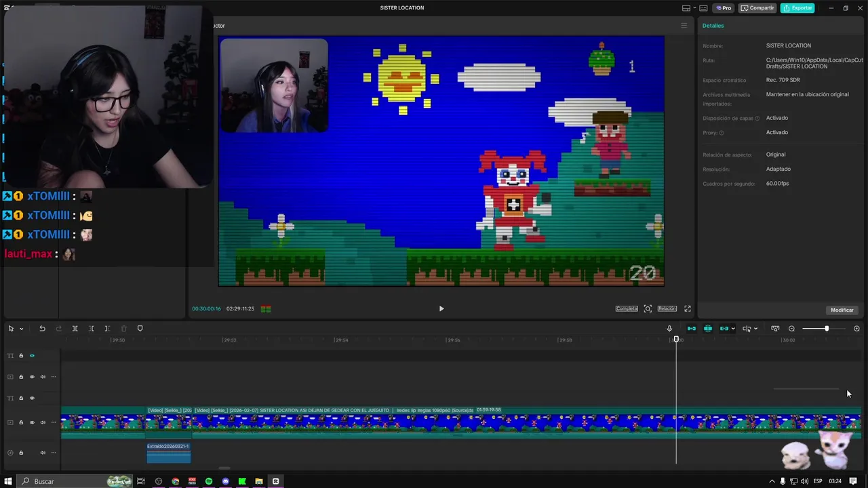Click the main video track cover icon
The image size is (868, 488).
(x=10, y=423)
